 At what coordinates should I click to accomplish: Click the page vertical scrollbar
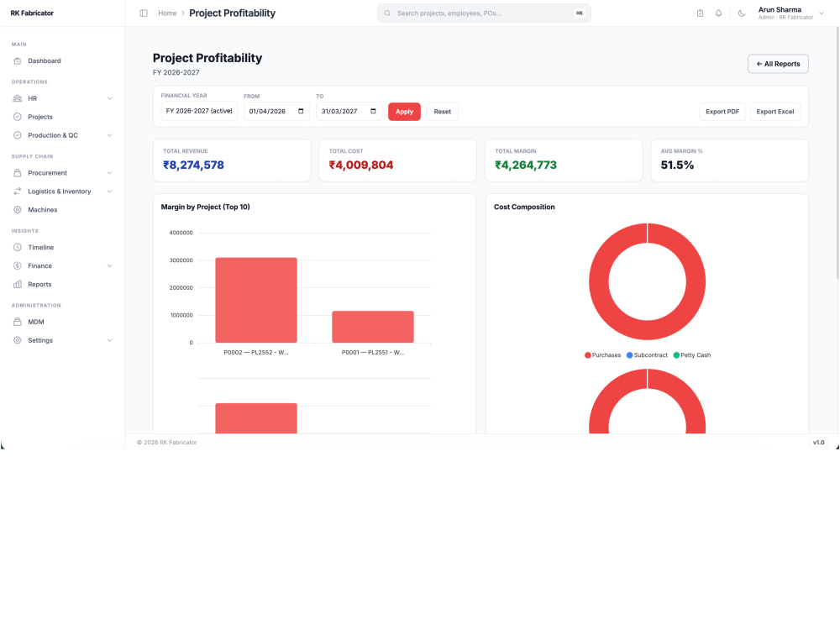click(x=837, y=153)
